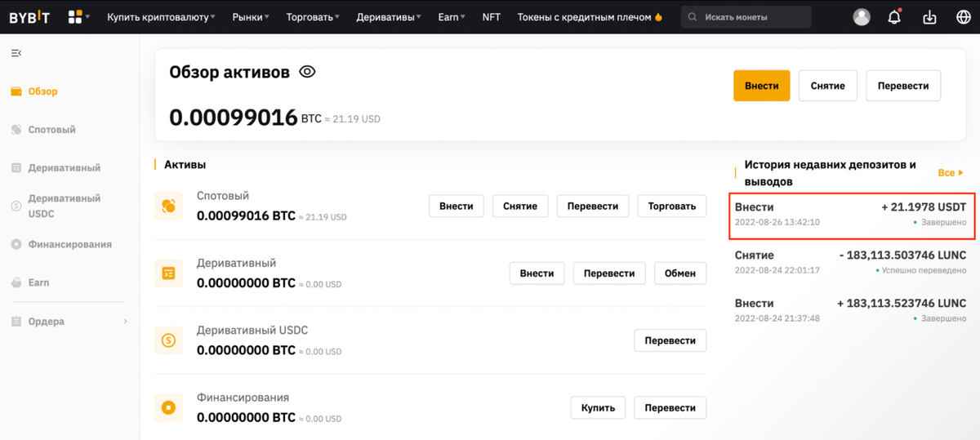Image resolution: width=980 pixels, height=440 pixels.
Task: Click Снятие button in assets overview
Action: click(827, 86)
